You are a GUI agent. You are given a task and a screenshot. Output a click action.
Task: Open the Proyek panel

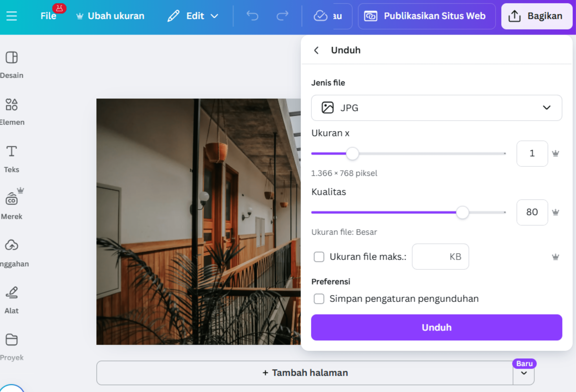[11, 344]
